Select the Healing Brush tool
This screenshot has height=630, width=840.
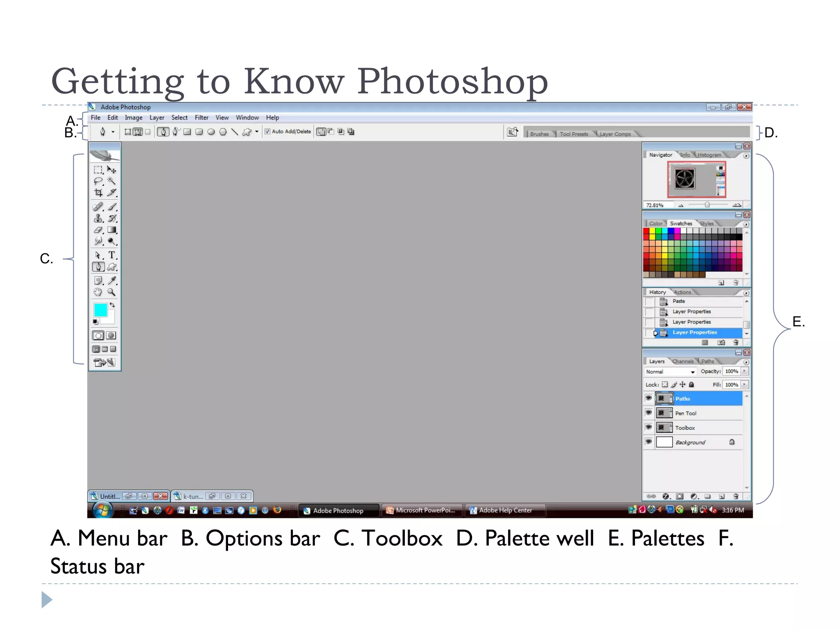(98, 207)
